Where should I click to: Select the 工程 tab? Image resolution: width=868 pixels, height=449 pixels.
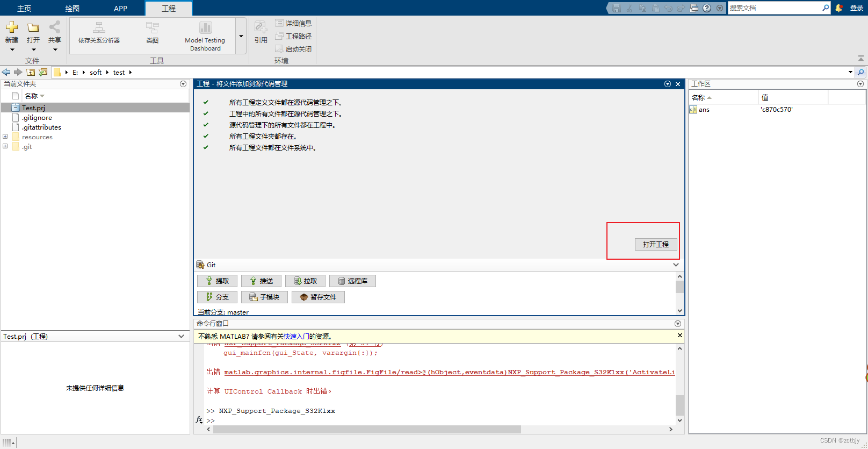(x=169, y=8)
